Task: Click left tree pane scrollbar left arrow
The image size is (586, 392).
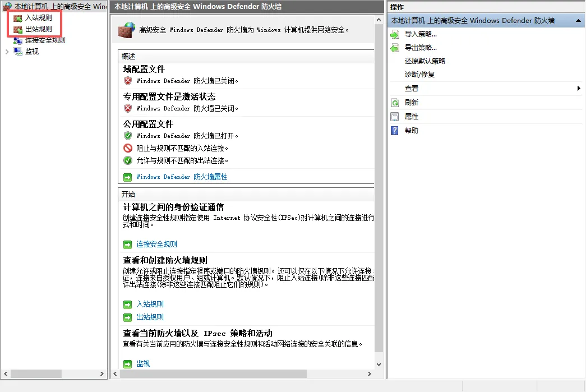Action: [6, 373]
